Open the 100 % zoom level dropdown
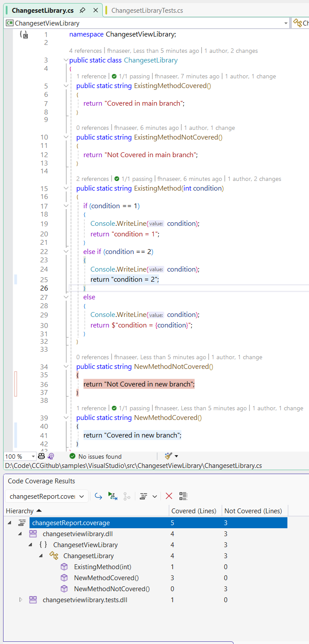The height and width of the screenshot is (644, 309). tap(33, 456)
